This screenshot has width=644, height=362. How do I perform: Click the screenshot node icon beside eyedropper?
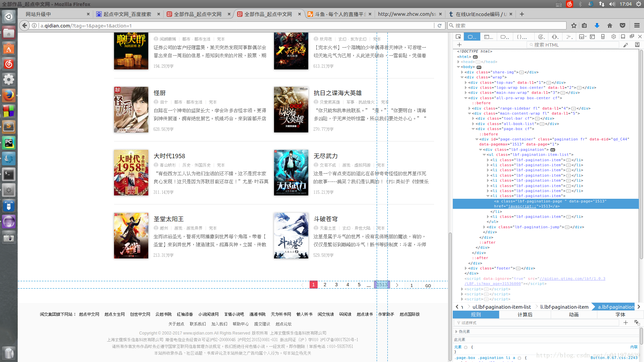pyautogui.click(x=637, y=45)
